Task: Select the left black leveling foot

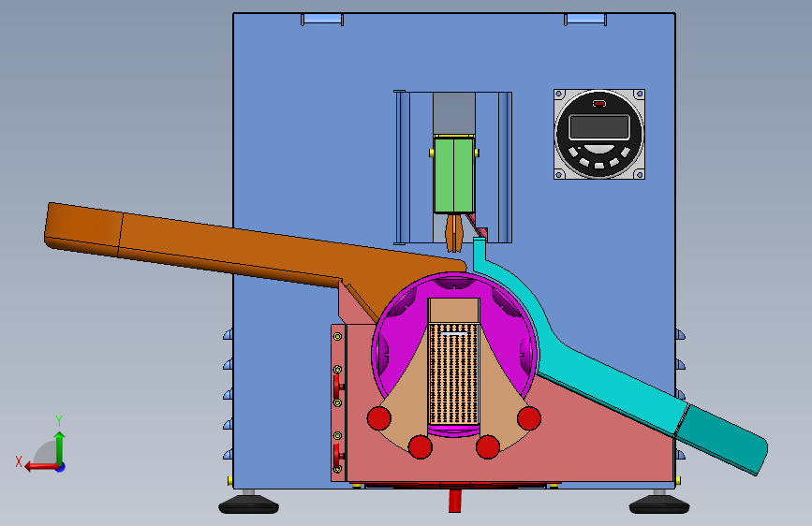Action: [248, 504]
